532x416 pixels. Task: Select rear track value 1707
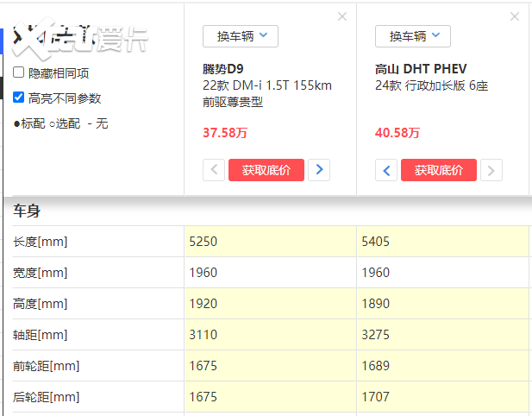pyautogui.click(x=375, y=396)
